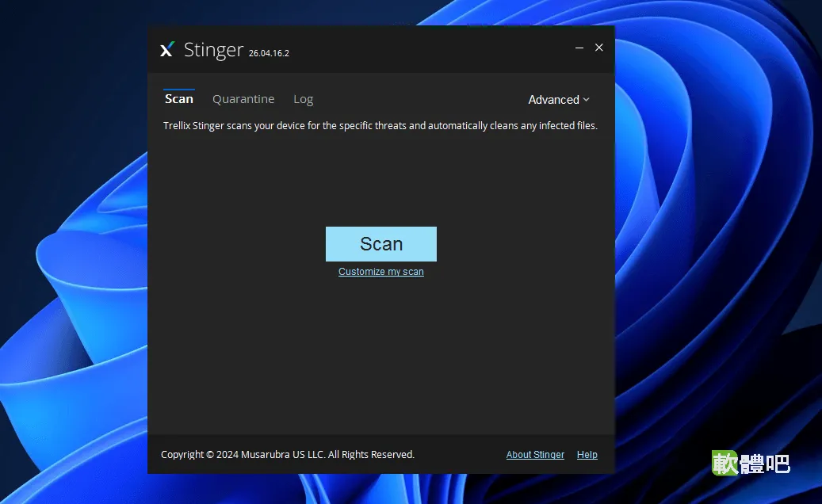Click the Stinger title text
Image resolution: width=822 pixels, height=504 pixels.
tap(214, 50)
